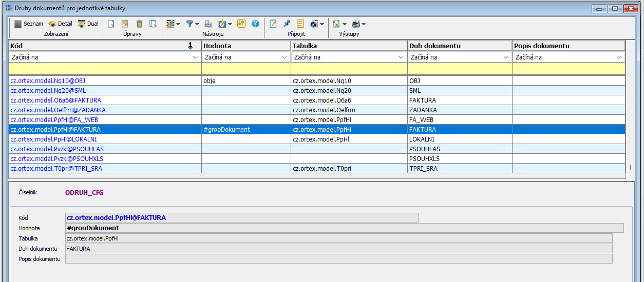Switch to Detail view
The width and height of the screenshot is (644, 282).
tap(60, 24)
